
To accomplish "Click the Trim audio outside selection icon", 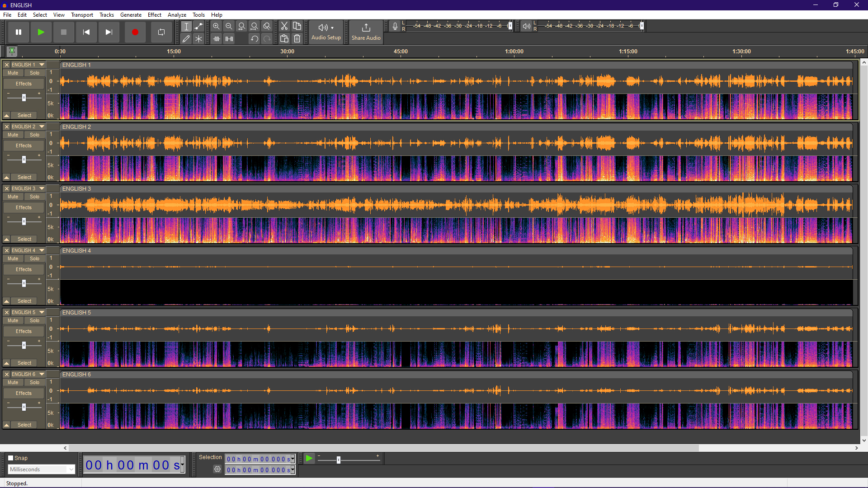I will click(217, 39).
